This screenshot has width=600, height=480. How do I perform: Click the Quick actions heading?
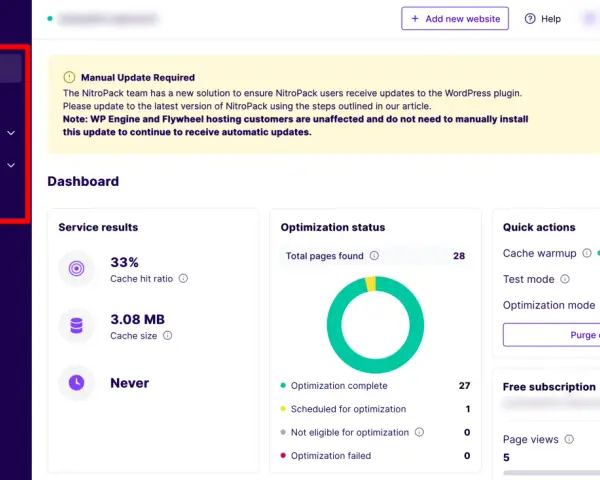[x=539, y=227]
